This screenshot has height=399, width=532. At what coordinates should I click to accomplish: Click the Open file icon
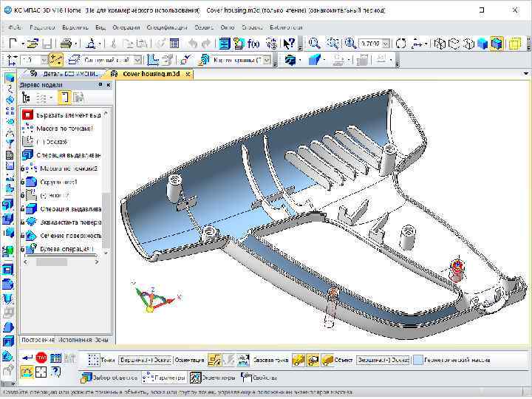(x=33, y=44)
